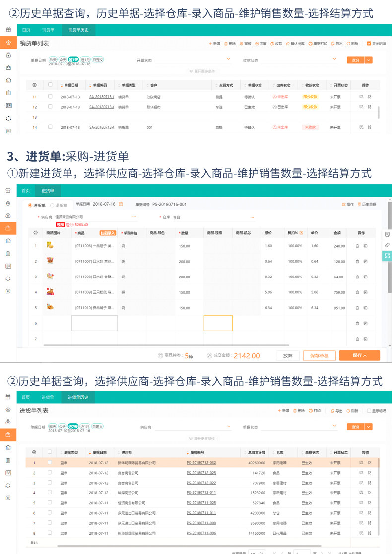Select the 进货单 radio button
392x554 pixels.
tap(30, 205)
